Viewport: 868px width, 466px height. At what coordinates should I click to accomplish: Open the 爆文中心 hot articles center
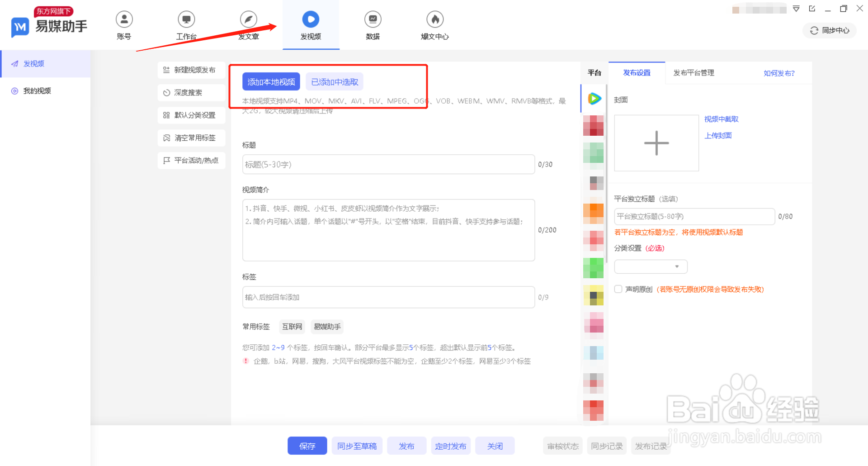(x=434, y=25)
